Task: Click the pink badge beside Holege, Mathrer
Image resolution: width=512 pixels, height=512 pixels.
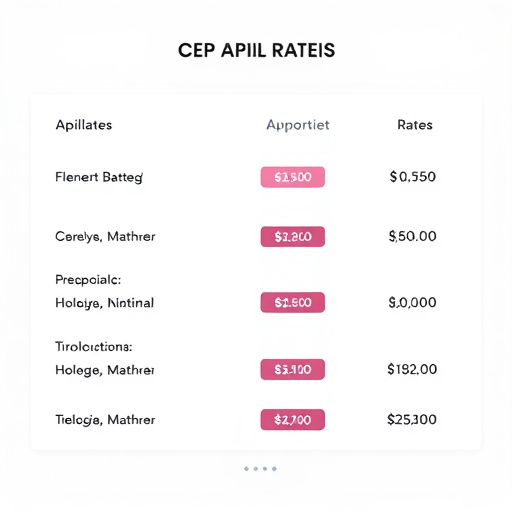Action: pos(293,369)
